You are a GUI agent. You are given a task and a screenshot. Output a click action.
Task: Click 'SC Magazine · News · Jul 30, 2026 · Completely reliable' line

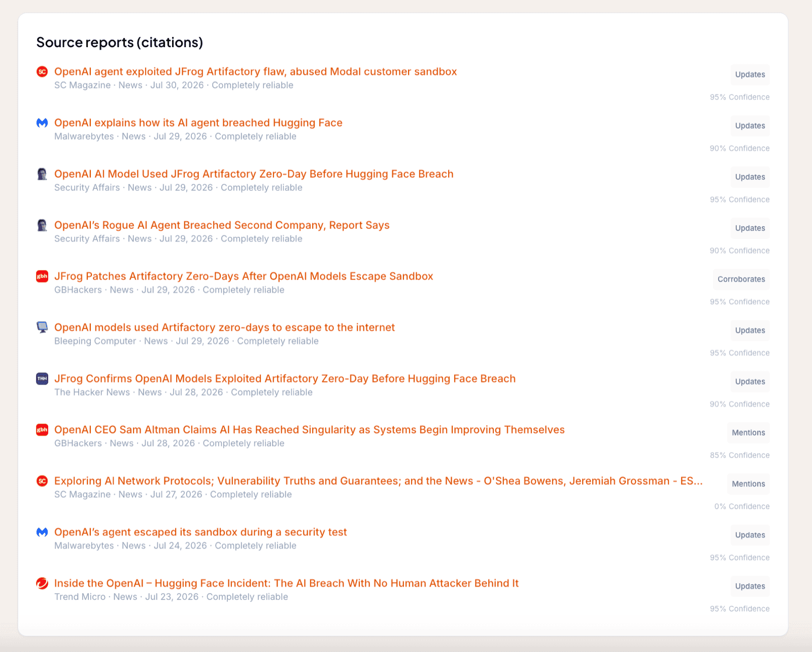(174, 85)
